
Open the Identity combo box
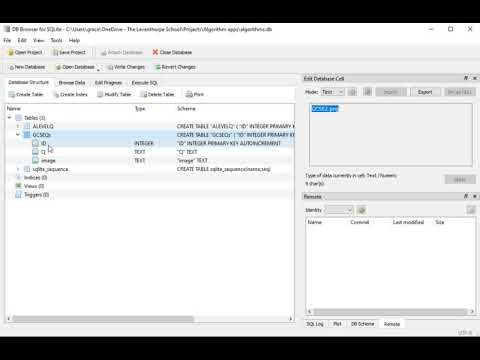coord(339,210)
